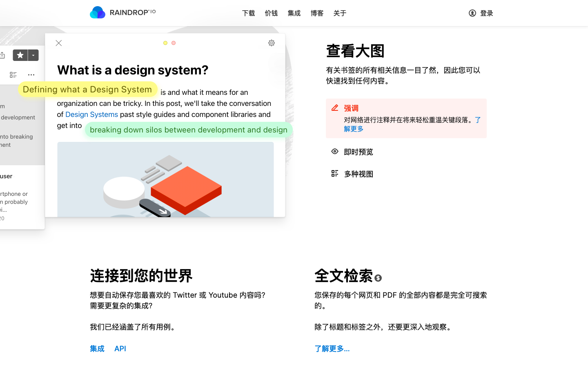Toggle the star to favorite the bookmark
The image size is (588, 368).
click(x=20, y=55)
